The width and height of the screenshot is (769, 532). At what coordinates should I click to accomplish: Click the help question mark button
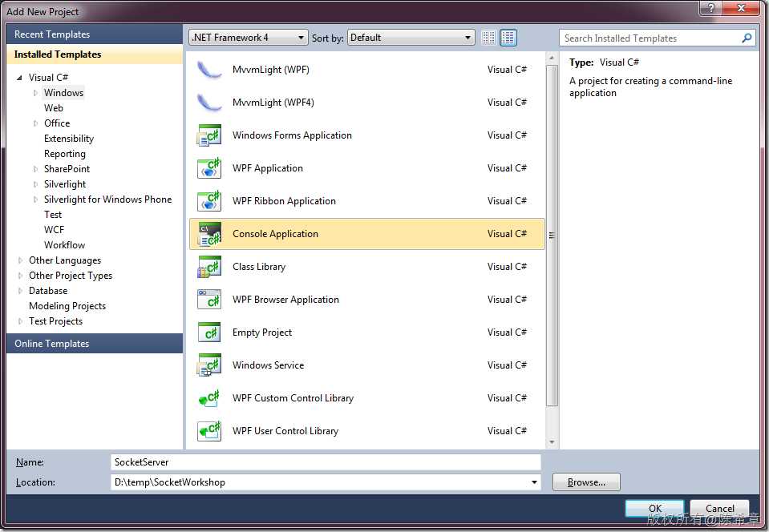point(711,7)
